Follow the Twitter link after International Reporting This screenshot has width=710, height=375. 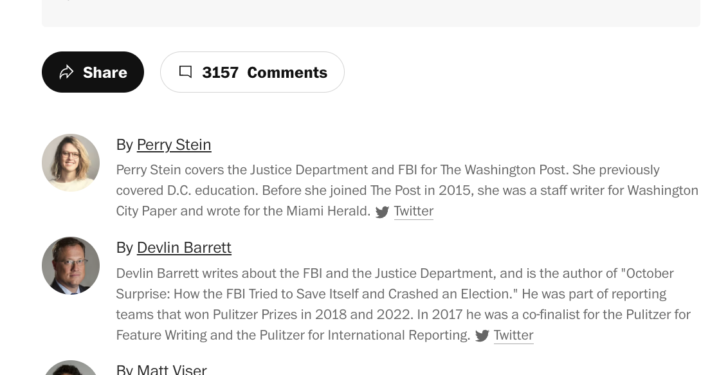[x=513, y=335]
